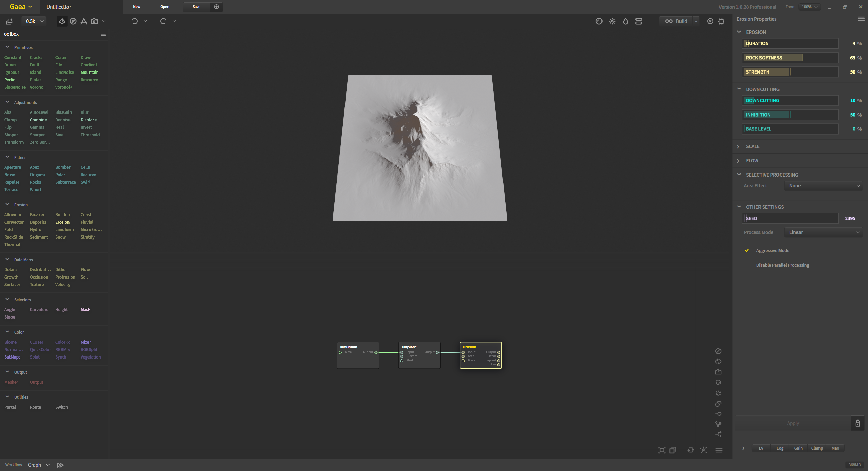Screen dimensions: 868x471
Task: Enable Disable Parallel Processing checkbox
Action: [x=747, y=265]
